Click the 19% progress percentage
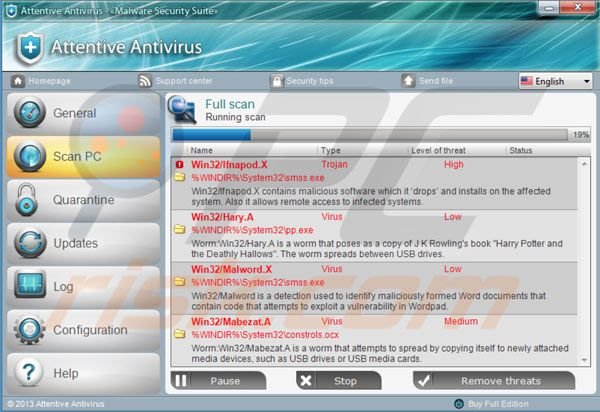The height and width of the screenshot is (412, 600). pyautogui.click(x=581, y=135)
